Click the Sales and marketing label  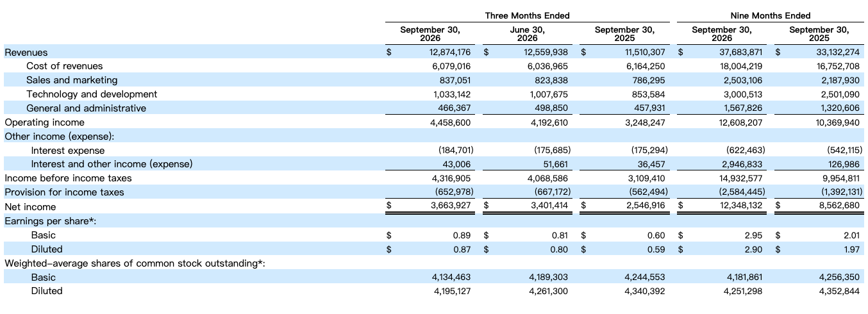[72, 80]
